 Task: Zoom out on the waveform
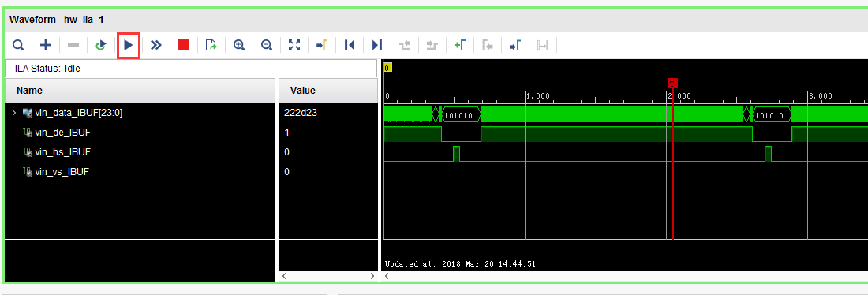[267, 46]
